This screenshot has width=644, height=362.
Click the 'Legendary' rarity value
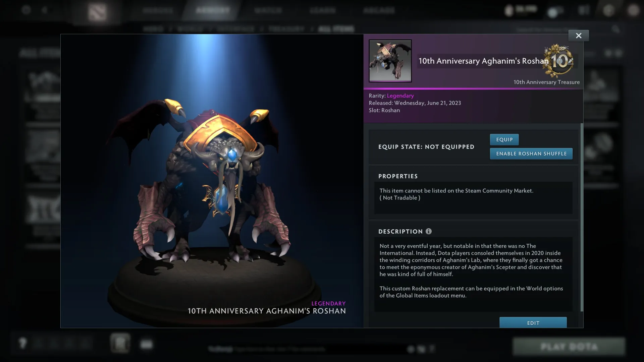coord(400,96)
